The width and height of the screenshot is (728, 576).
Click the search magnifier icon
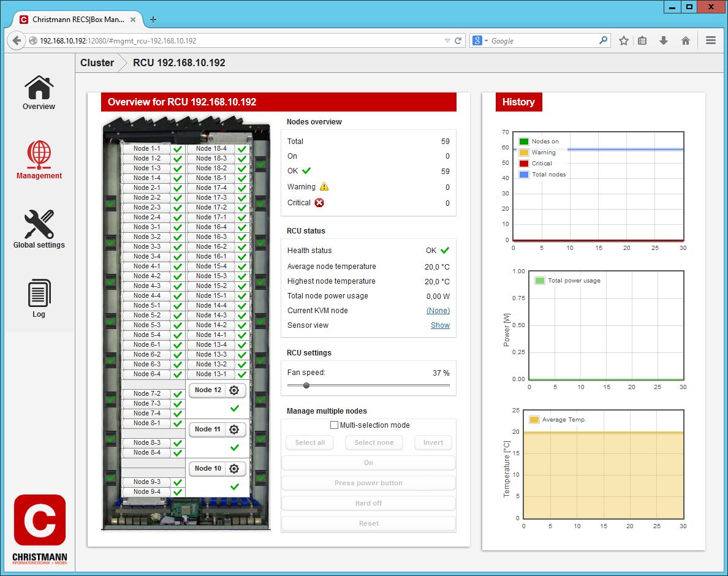(x=602, y=40)
